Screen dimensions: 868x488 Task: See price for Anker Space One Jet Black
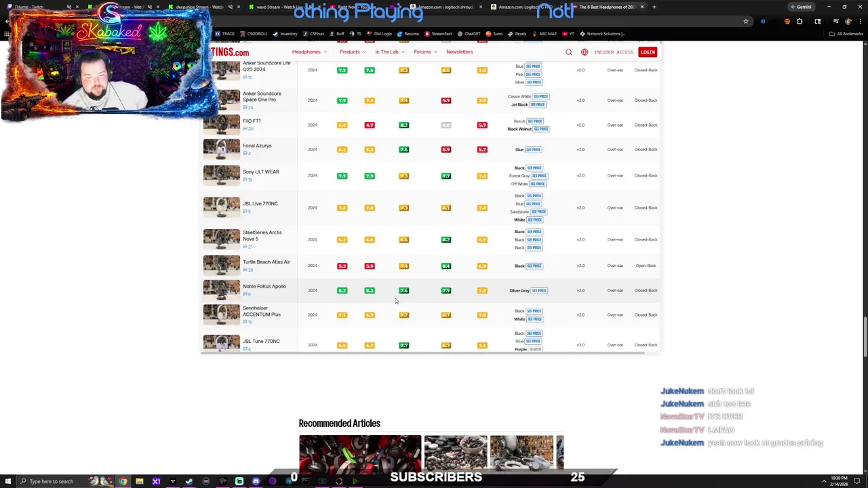pos(538,104)
